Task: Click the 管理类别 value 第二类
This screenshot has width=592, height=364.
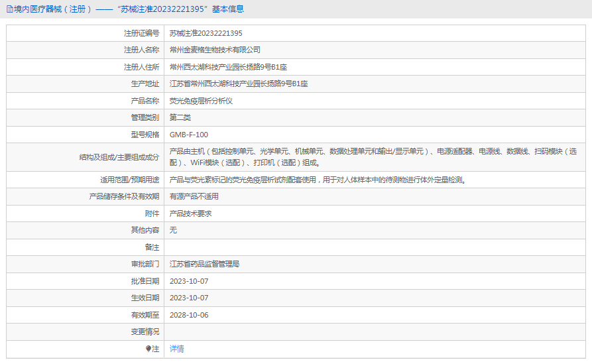Action: tap(180, 117)
